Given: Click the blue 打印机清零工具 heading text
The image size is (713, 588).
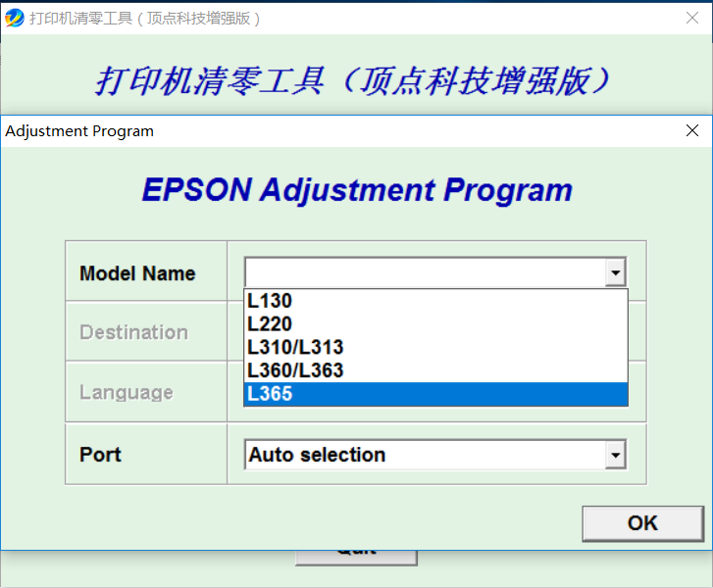Looking at the screenshot, I should pos(352,81).
